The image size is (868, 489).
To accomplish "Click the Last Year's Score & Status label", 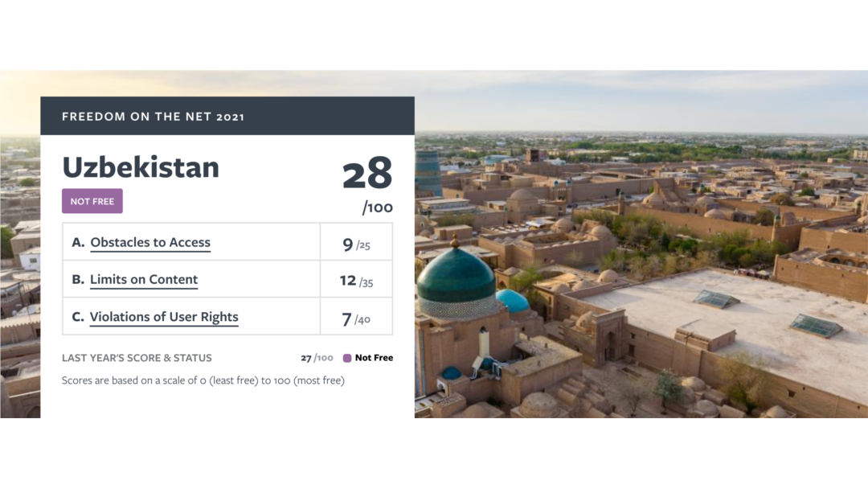I will pyautogui.click(x=137, y=358).
